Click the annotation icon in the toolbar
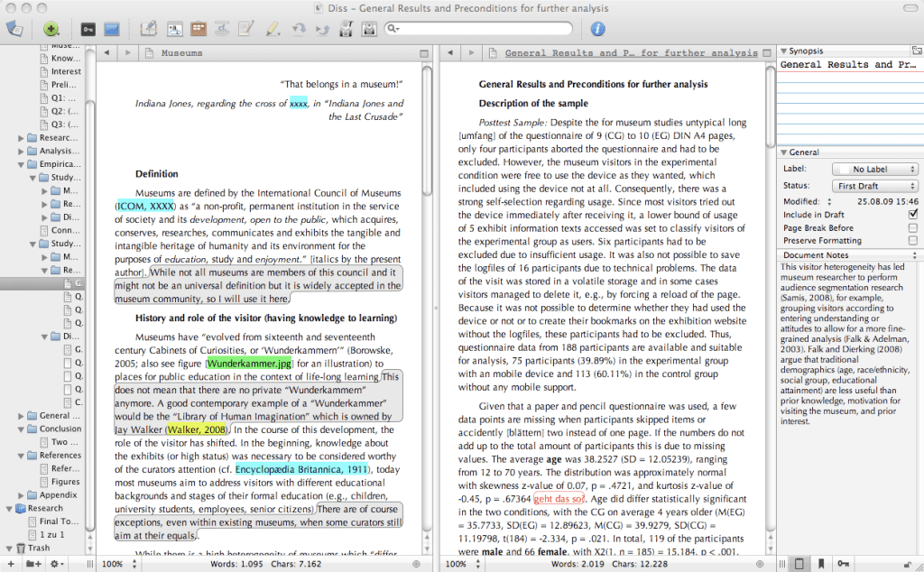Viewport: 924px width, 572px height. [246, 28]
